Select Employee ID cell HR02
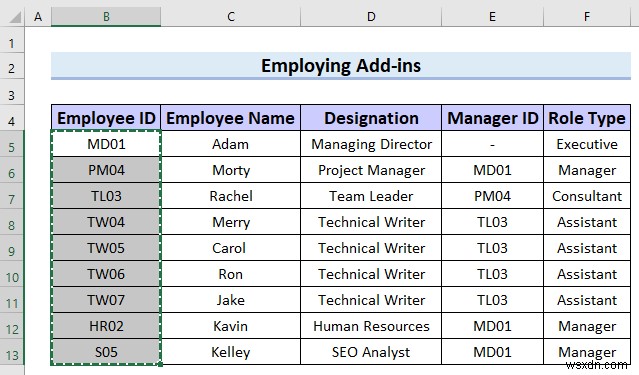Image resolution: width=639 pixels, height=375 pixels. (x=106, y=326)
